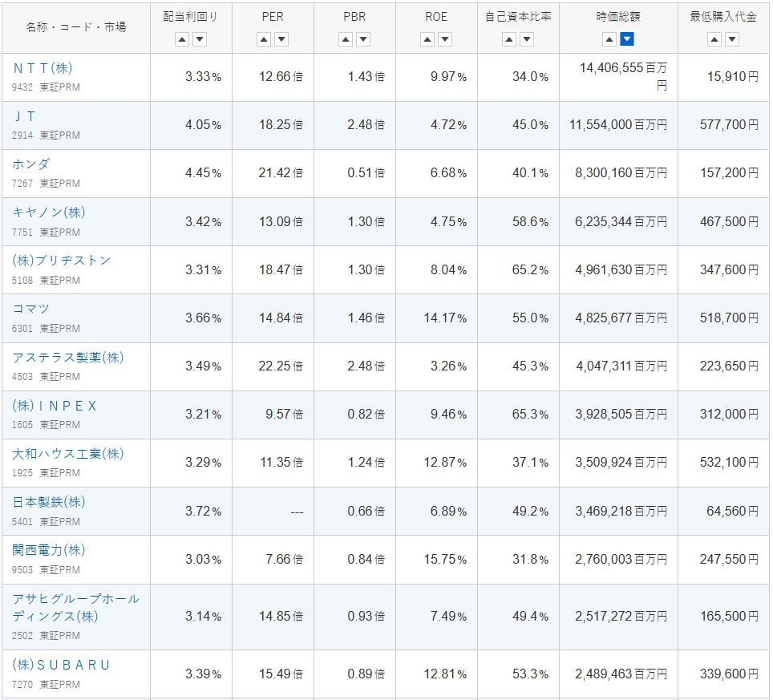Select SUBARU minimum purchase 339,600円

click(x=729, y=674)
